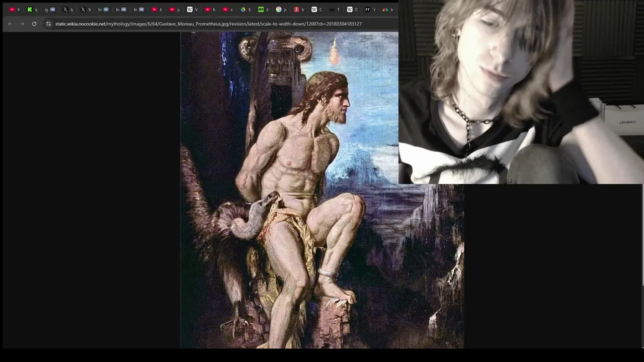Switch to the WW icon tab labeled T
The width and height of the screenshot is (644, 362).
(x=334, y=10)
